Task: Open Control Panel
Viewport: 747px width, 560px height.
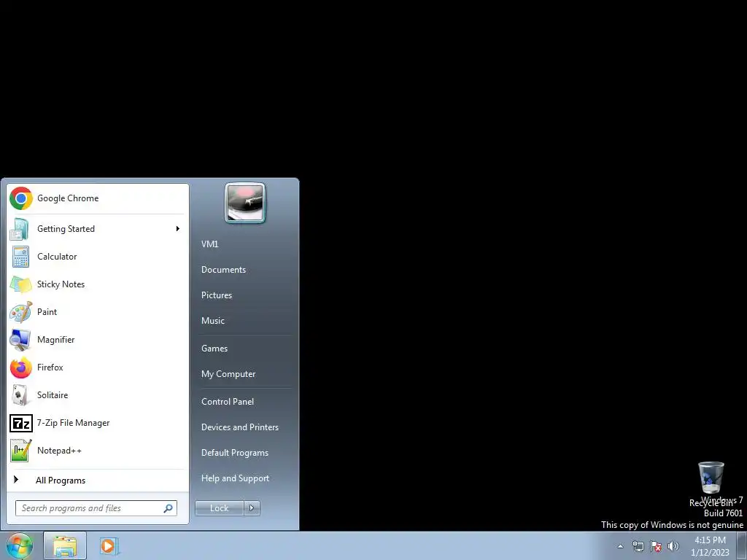Action: pos(228,402)
